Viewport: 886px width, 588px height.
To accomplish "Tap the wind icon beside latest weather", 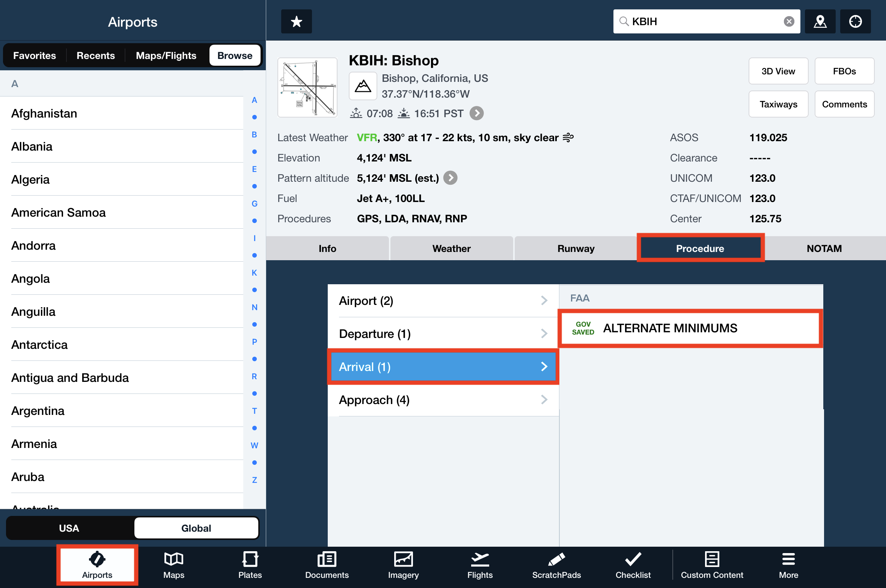I will tap(568, 138).
